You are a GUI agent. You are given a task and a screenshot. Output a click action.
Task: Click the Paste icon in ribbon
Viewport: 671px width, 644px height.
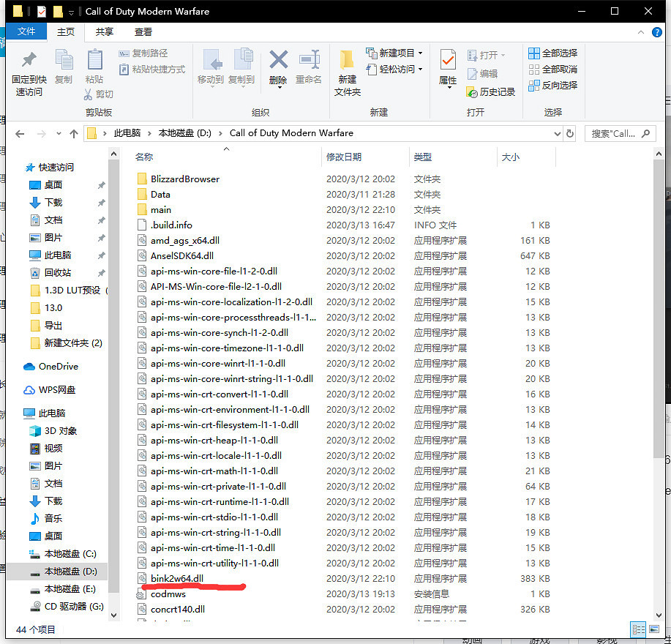[x=94, y=66]
